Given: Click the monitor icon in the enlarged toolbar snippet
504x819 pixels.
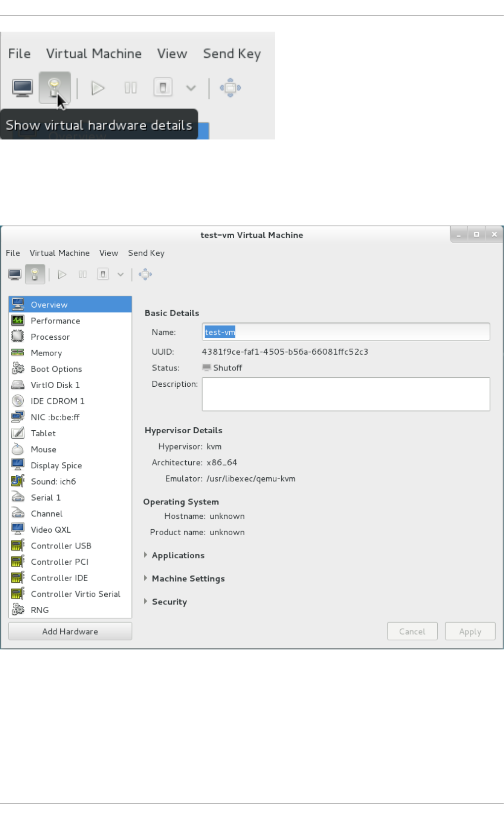Looking at the screenshot, I should click(x=23, y=88).
